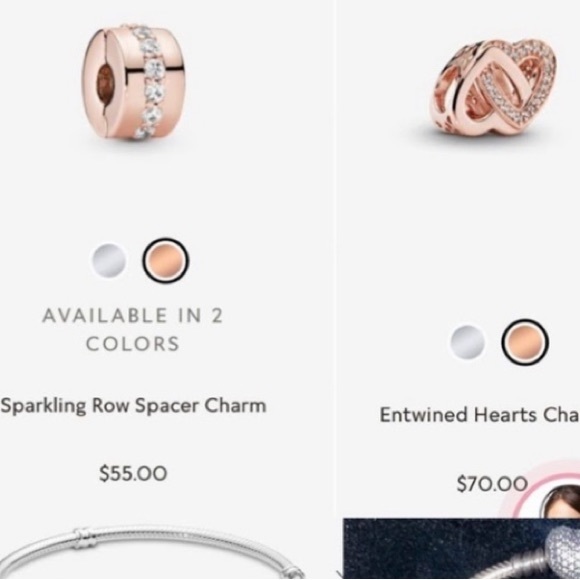Choose rose gold swatch under spacer charm

pos(165,260)
